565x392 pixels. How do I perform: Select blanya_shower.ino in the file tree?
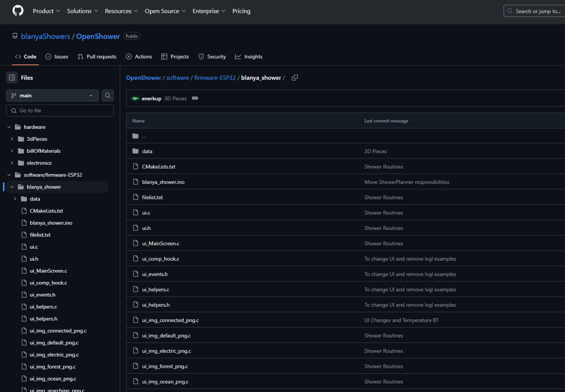51,223
